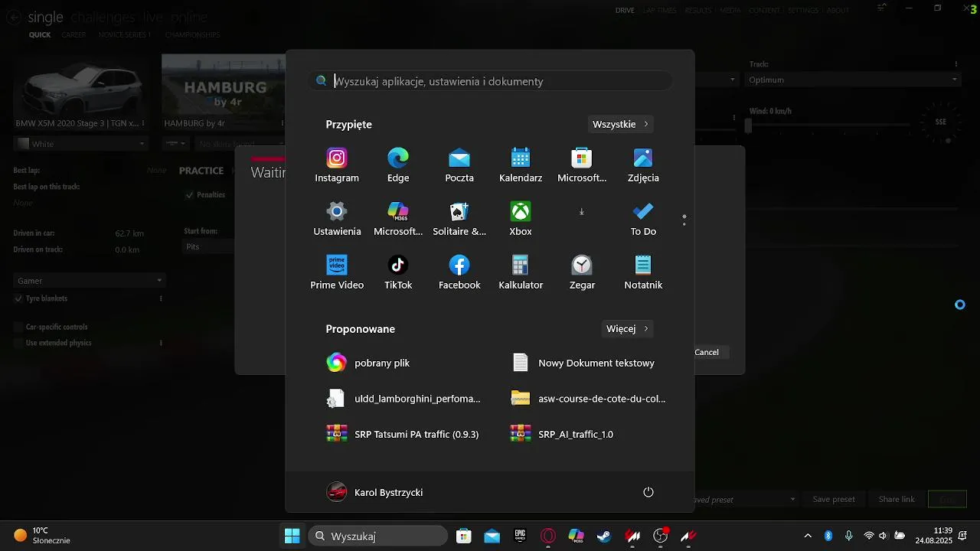Select the CHAMPIONSHIPS sub-tab
The height and width of the screenshot is (551, 980).
192,35
